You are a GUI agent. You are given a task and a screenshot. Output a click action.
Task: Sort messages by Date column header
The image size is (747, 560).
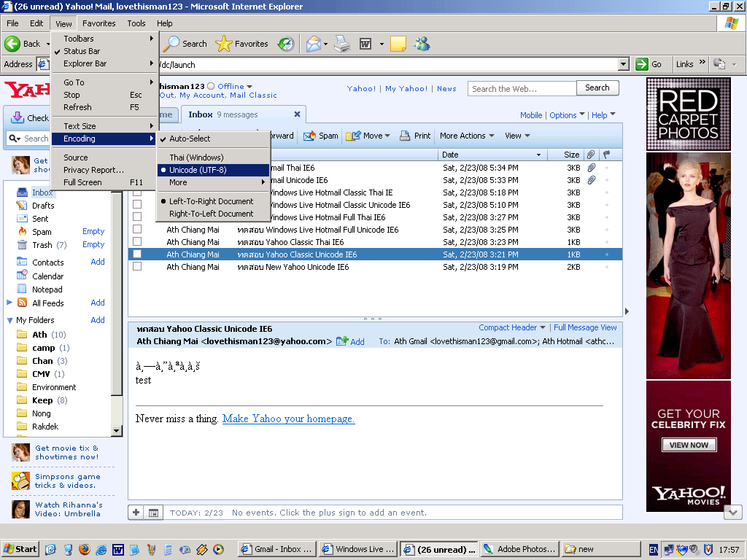point(492,155)
